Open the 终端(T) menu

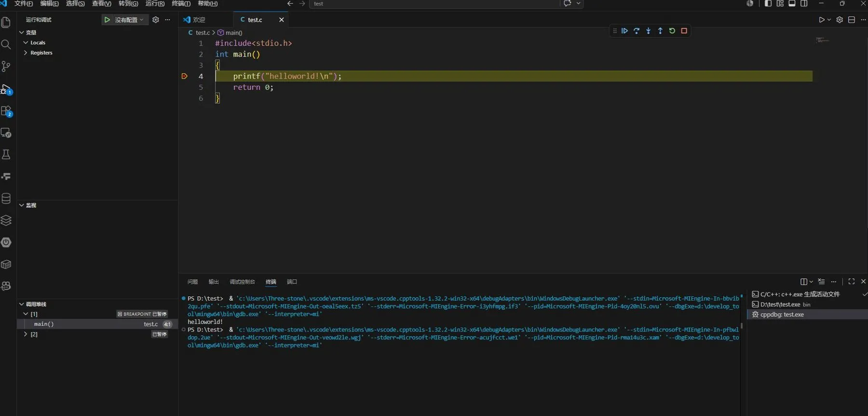pyautogui.click(x=181, y=4)
